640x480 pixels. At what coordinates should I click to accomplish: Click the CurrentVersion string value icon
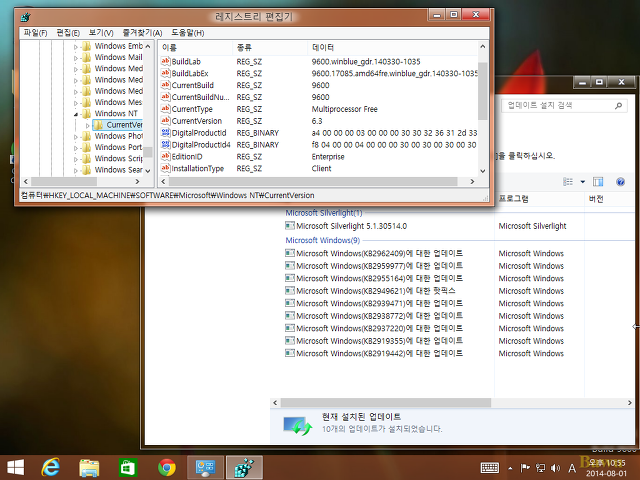click(165, 120)
